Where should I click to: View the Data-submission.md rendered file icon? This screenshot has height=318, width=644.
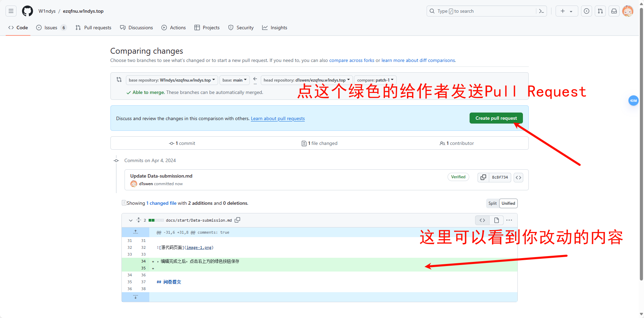coord(496,220)
